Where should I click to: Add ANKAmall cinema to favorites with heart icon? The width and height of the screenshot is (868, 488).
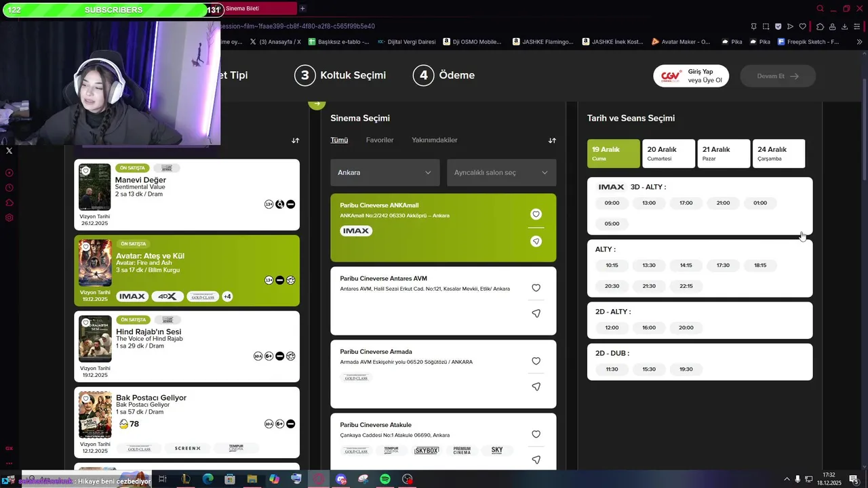coord(536,214)
